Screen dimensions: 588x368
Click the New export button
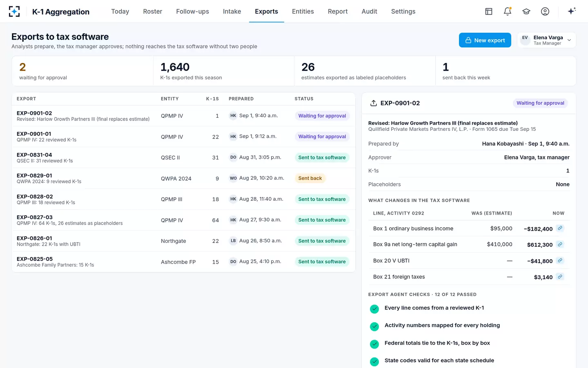pos(485,40)
